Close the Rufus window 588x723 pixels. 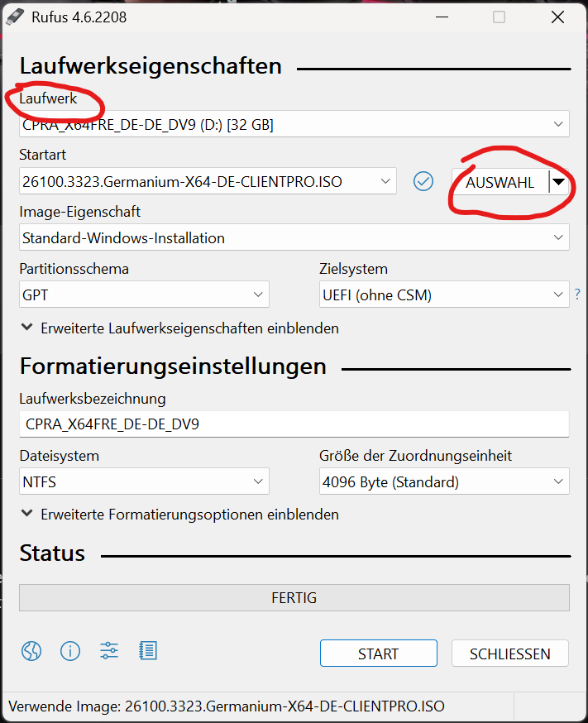click(x=557, y=17)
